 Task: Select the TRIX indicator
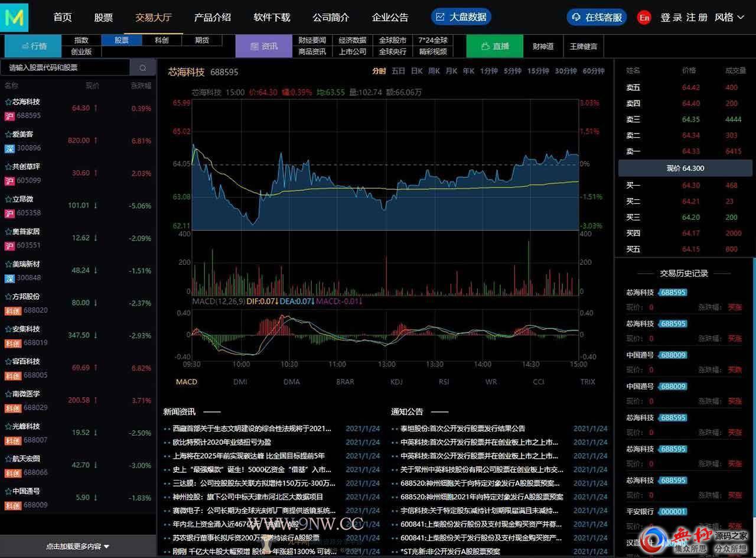(588, 382)
